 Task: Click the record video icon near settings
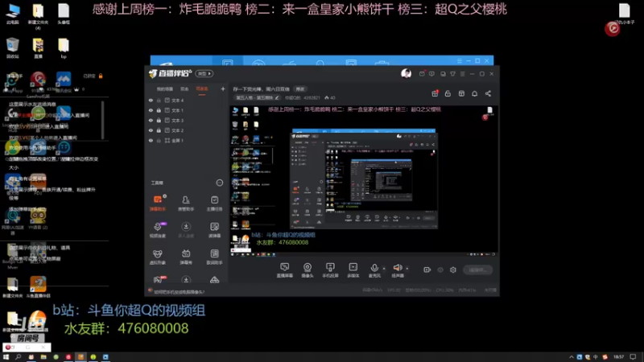(427, 269)
